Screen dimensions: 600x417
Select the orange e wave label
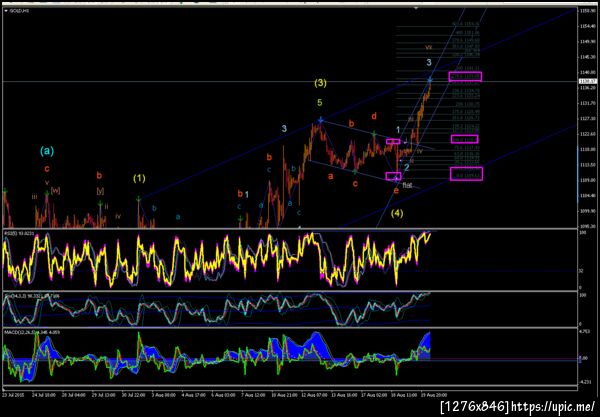(396, 190)
